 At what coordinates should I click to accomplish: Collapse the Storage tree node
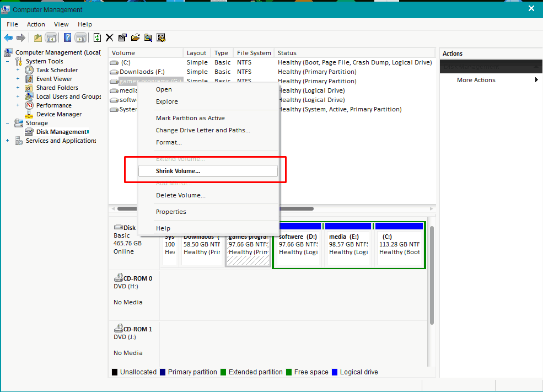click(7, 123)
